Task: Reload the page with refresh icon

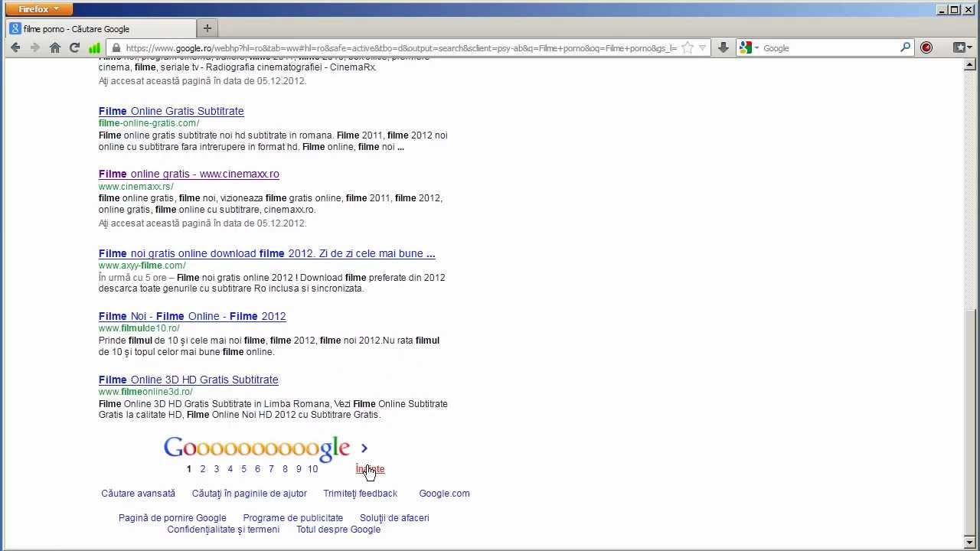Action: tap(74, 47)
